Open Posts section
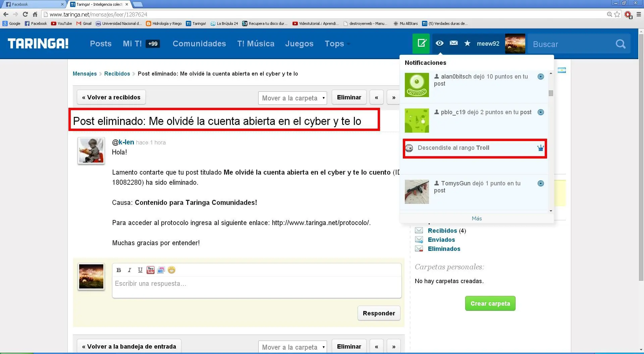This screenshot has height=354, width=644. pos(101,44)
